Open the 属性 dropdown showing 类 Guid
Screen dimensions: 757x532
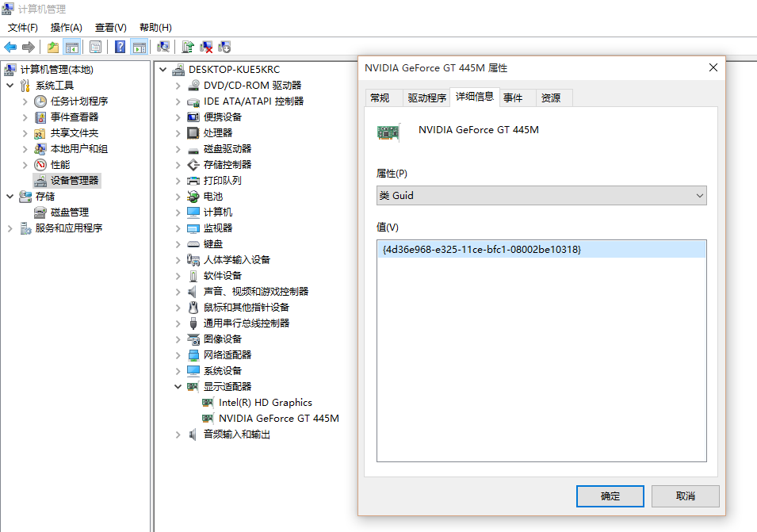[541, 196]
